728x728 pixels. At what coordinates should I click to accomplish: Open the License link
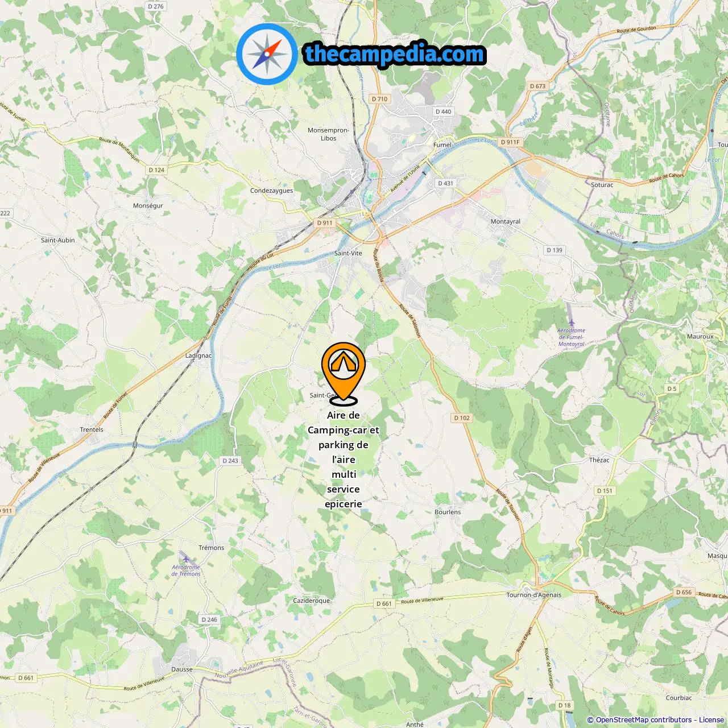(712, 720)
